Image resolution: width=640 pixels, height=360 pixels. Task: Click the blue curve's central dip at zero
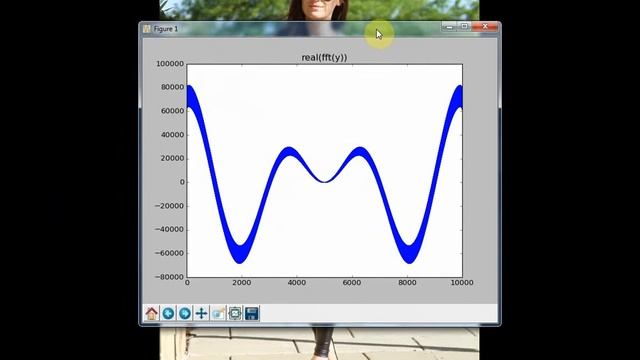click(x=324, y=181)
